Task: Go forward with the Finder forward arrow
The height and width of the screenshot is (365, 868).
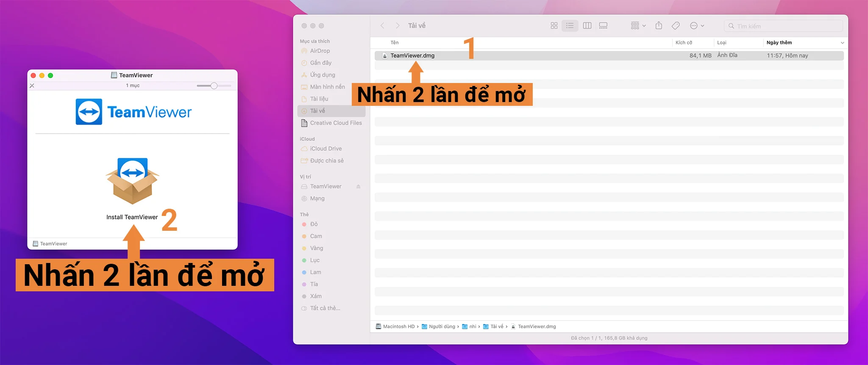Action: [x=398, y=26]
